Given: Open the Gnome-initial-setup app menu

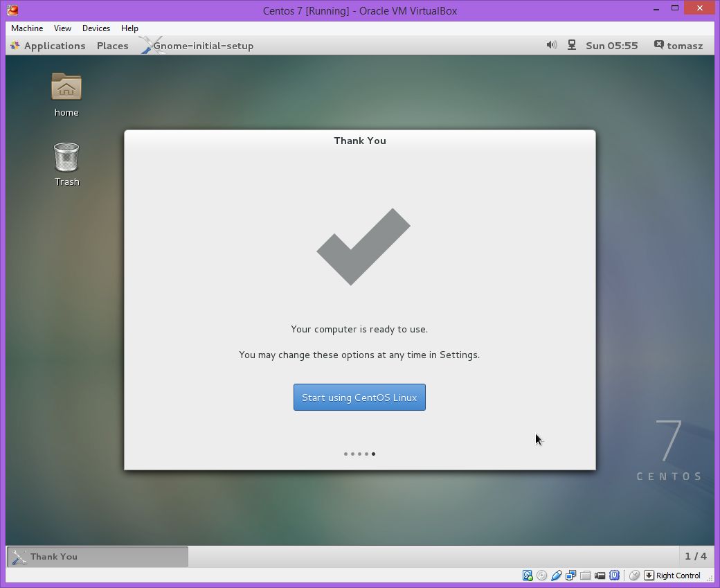Looking at the screenshot, I should tap(203, 46).
